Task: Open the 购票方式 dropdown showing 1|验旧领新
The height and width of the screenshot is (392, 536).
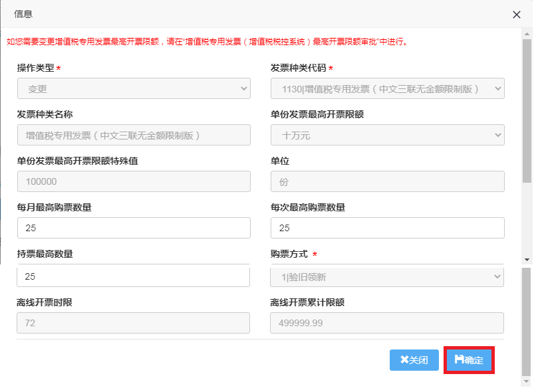Action: [x=386, y=276]
